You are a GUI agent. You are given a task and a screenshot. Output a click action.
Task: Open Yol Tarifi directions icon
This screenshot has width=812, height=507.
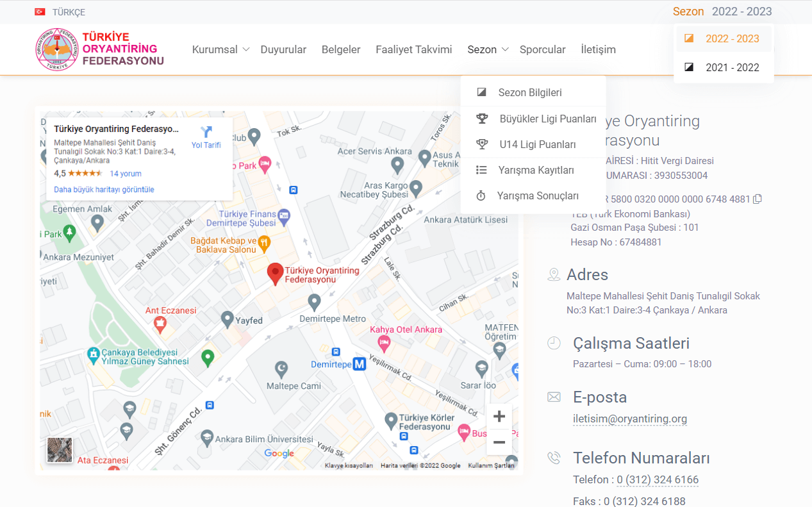coord(206,132)
